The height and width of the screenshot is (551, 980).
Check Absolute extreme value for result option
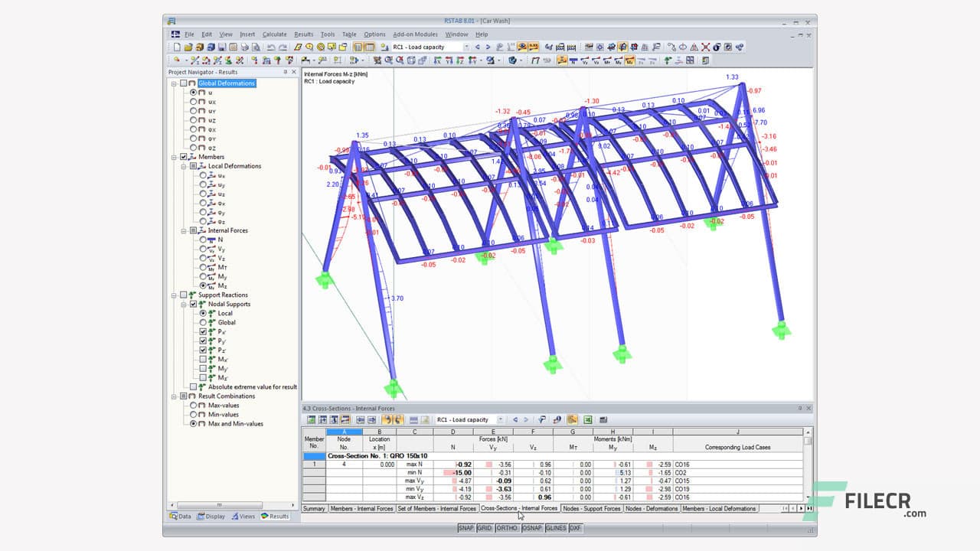click(x=193, y=387)
